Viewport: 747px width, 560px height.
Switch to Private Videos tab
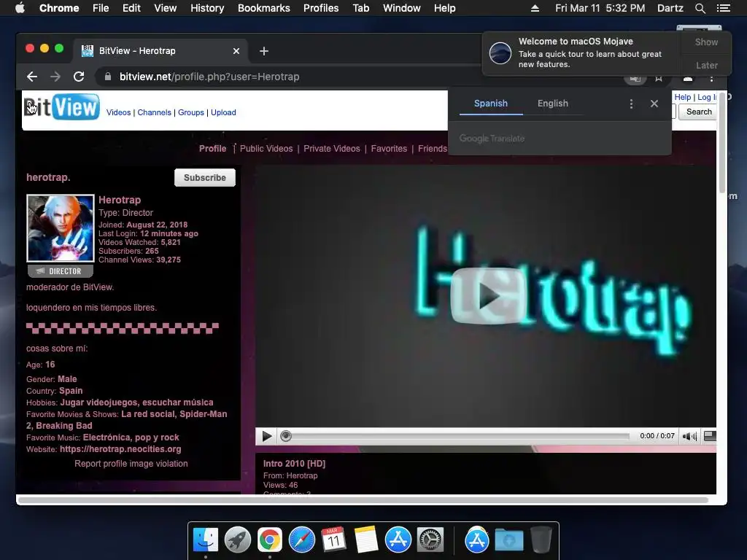click(332, 149)
